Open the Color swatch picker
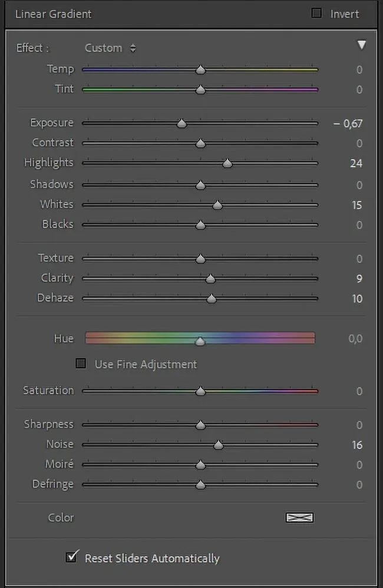383x588 pixels. (299, 517)
